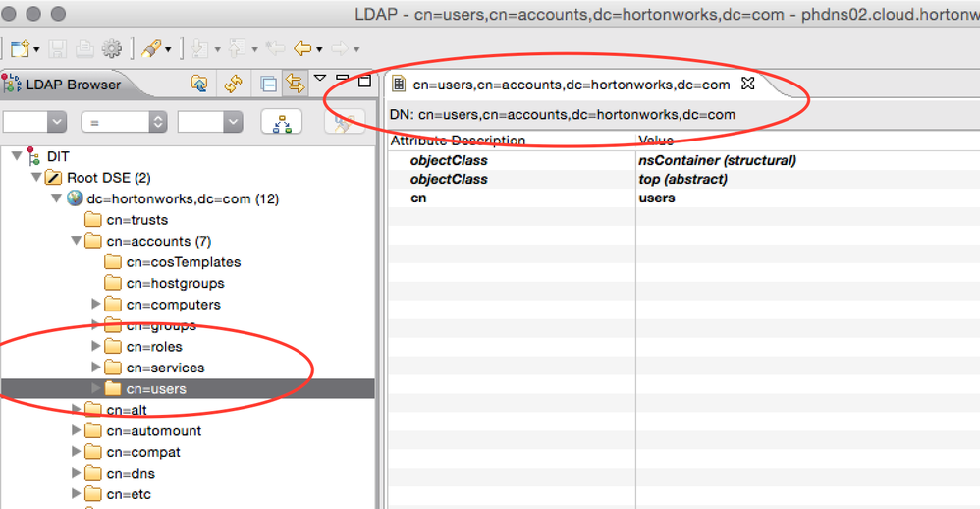Click the Refresh icon in LDAP Browser
980x509 pixels.
(x=234, y=84)
